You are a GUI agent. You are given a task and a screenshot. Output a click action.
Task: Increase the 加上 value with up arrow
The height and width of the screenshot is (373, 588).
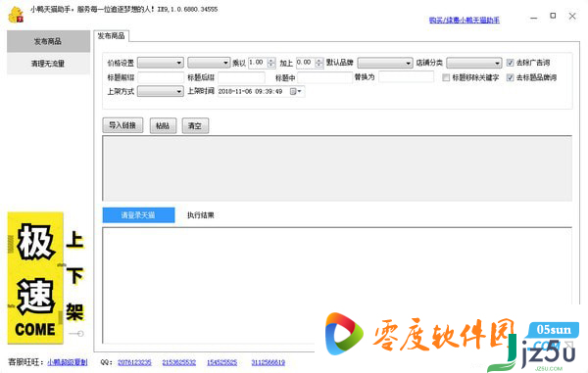[x=319, y=61]
